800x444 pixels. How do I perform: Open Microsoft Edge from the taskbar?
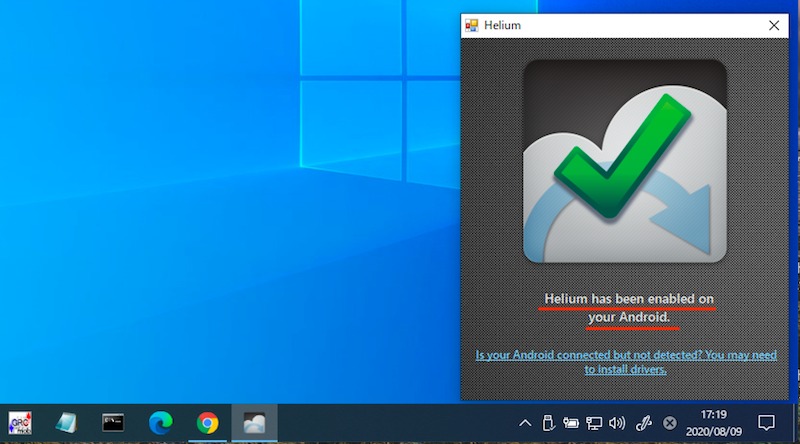160,422
